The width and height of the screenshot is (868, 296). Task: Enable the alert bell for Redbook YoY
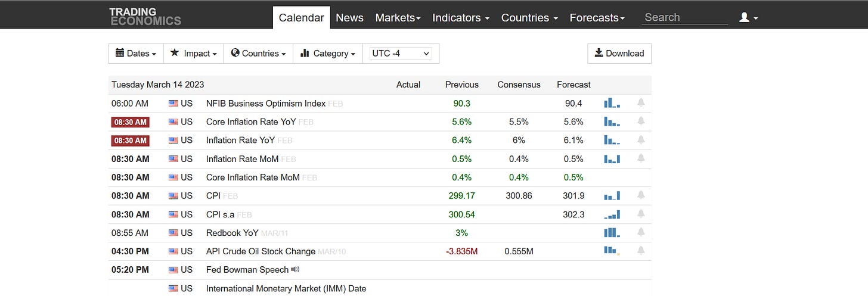coord(641,232)
